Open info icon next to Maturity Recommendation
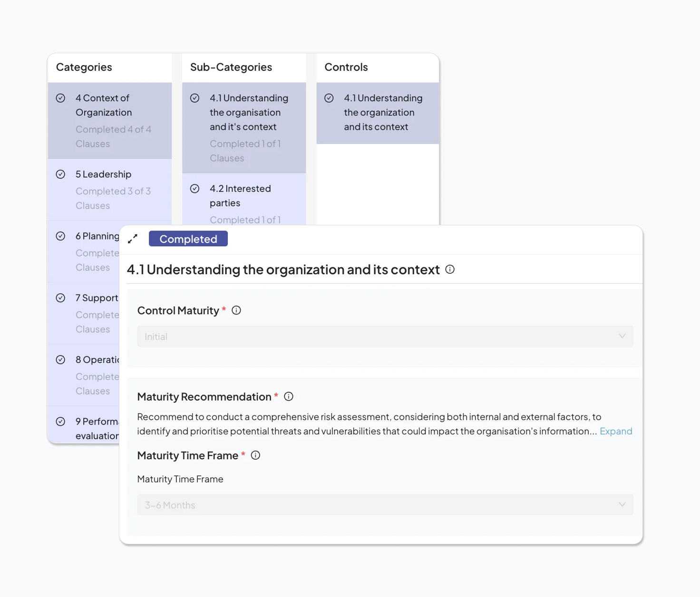Screen dimensions: 700x597 point(289,396)
